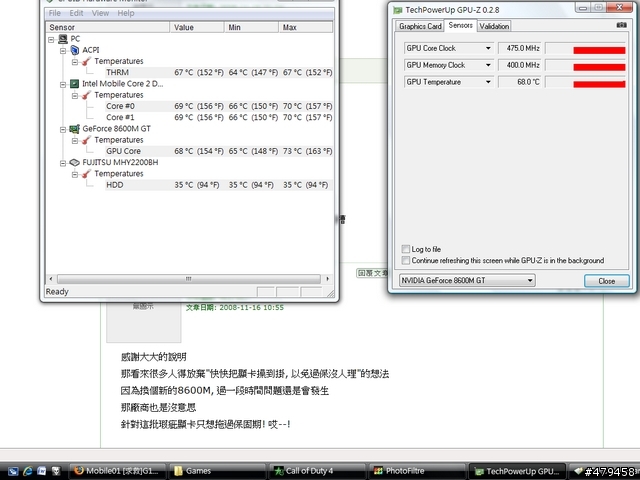Click thermometer icon under ACPI Temperatures
This screenshot has width=640, height=480.
[x=86, y=61]
